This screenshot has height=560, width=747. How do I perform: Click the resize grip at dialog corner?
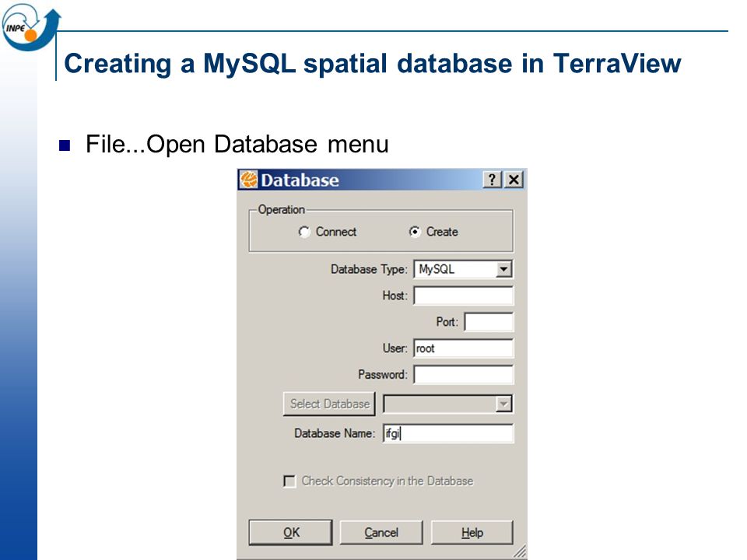pyautogui.click(x=521, y=551)
